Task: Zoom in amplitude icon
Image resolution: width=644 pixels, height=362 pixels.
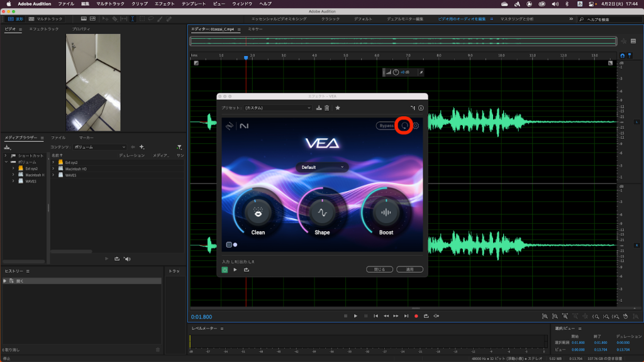Action: (x=545, y=317)
